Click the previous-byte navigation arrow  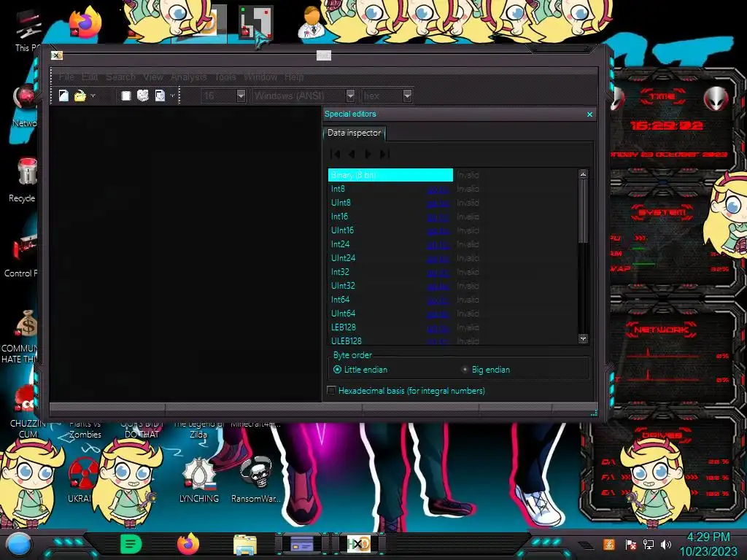pos(352,154)
